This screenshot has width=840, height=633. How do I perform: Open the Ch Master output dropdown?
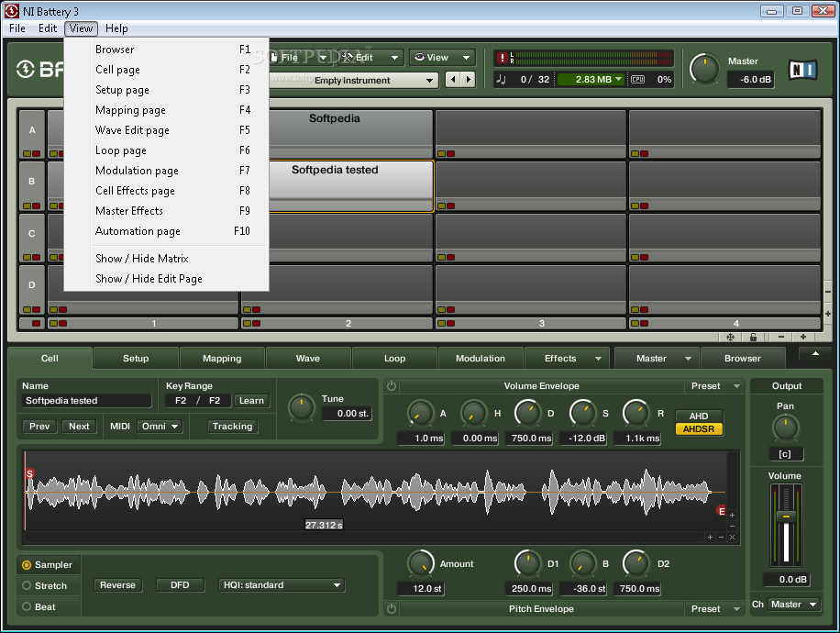pyautogui.click(x=794, y=605)
